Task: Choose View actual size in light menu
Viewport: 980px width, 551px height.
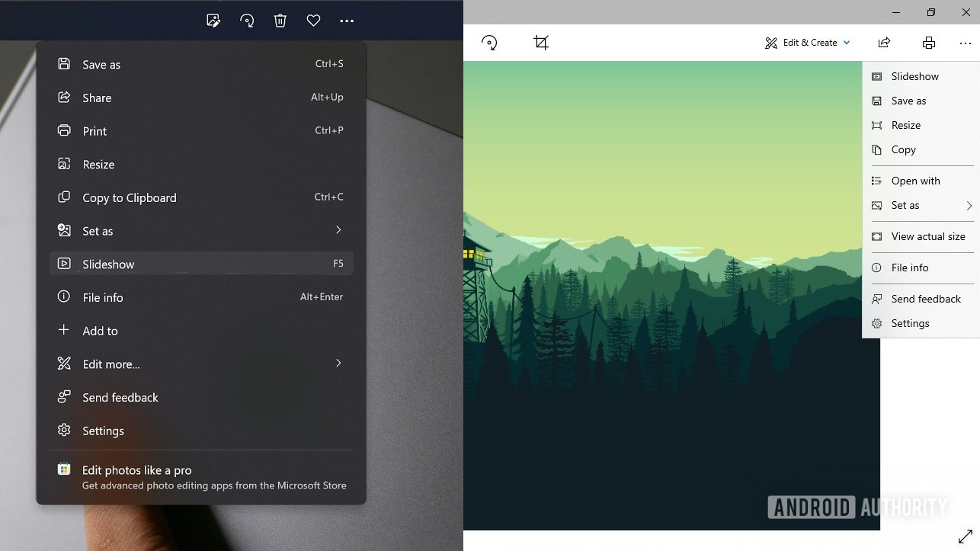Action: click(921, 236)
